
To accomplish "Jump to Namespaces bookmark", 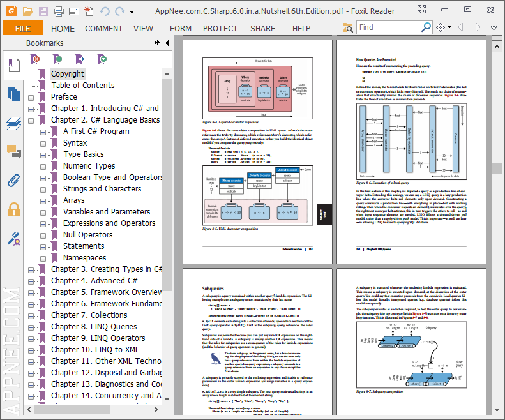I will [x=84, y=258].
